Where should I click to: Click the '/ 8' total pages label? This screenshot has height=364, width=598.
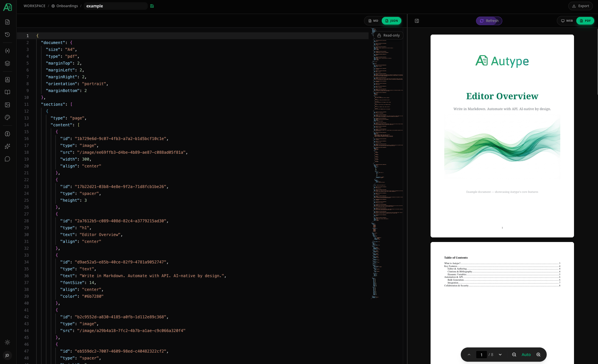coord(491,355)
